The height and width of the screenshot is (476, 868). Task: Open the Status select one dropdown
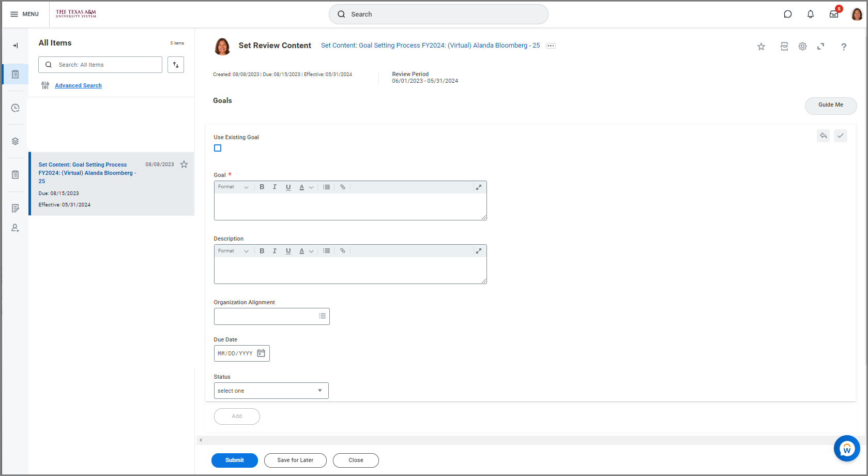pyautogui.click(x=271, y=391)
